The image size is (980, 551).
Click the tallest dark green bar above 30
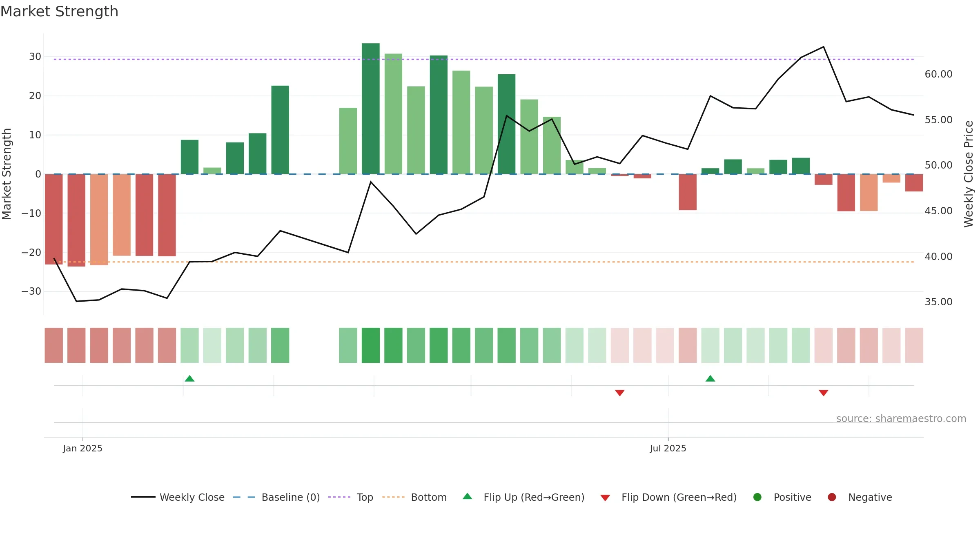pyautogui.click(x=371, y=109)
